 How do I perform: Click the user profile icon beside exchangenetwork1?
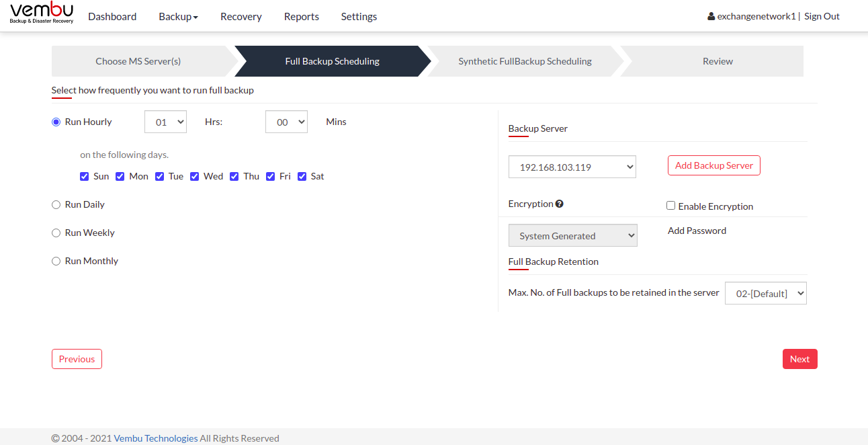coord(711,16)
